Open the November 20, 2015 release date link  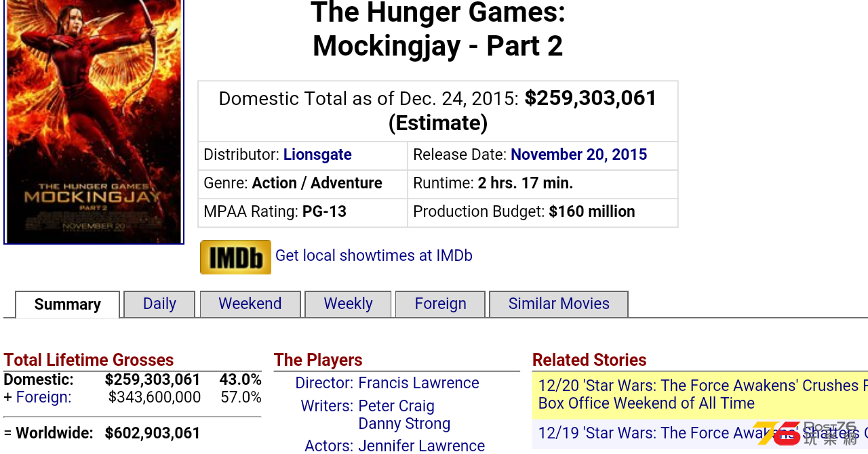click(x=578, y=154)
